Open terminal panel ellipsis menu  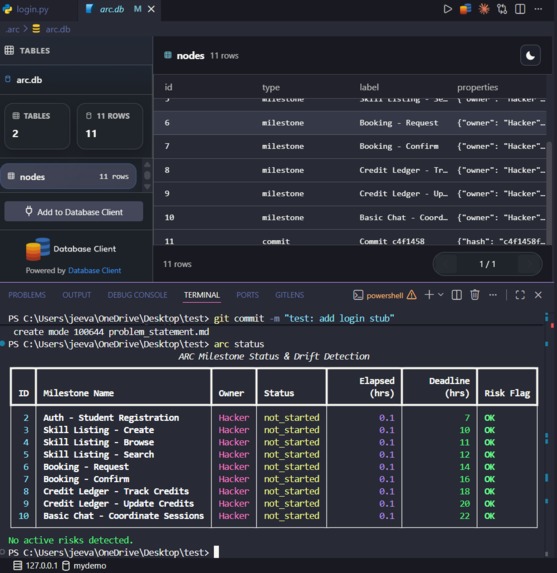click(x=493, y=295)
